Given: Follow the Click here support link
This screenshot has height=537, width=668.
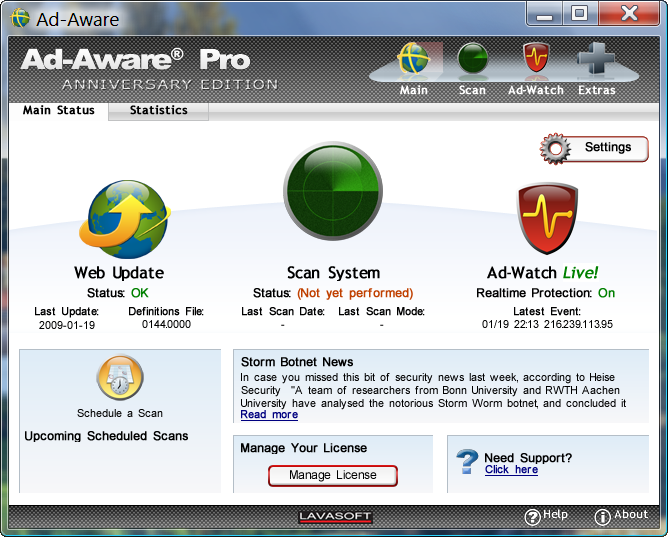Looking at the screenshot, I should (511, 470).
